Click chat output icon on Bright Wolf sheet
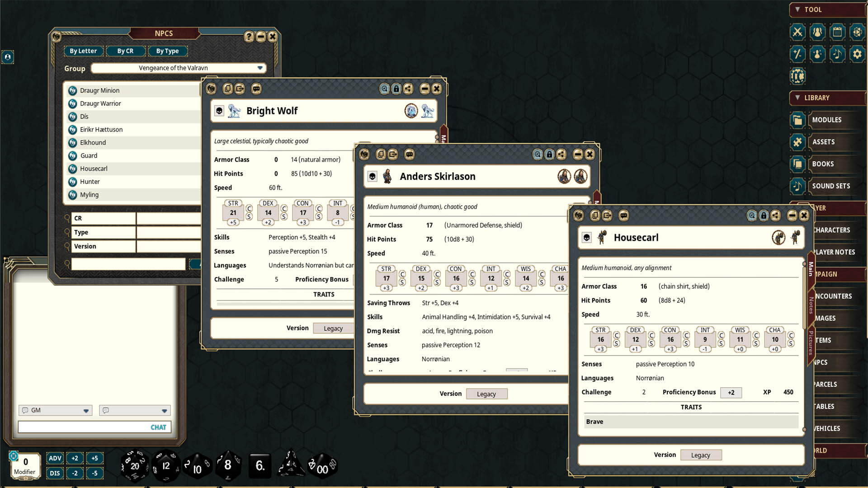The width and height of the screenshot is (868, 488). (256, 89)
